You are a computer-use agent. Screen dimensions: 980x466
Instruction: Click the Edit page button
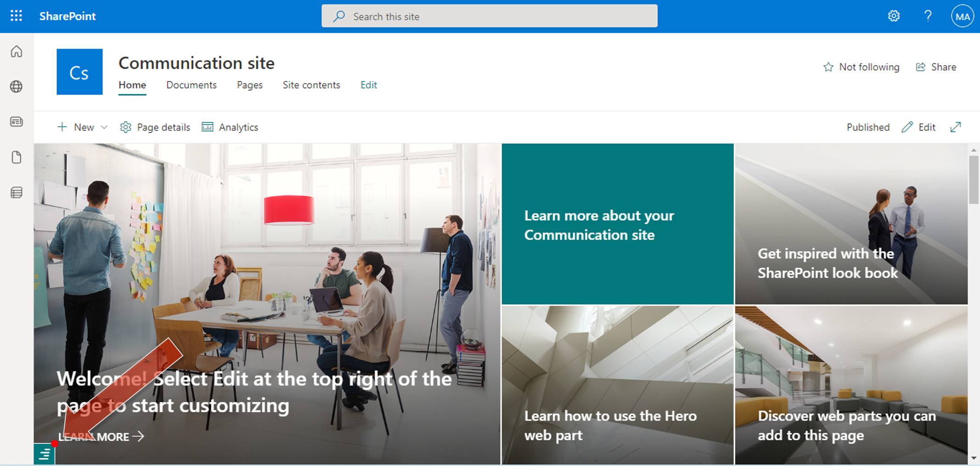(x=919, y=127)
